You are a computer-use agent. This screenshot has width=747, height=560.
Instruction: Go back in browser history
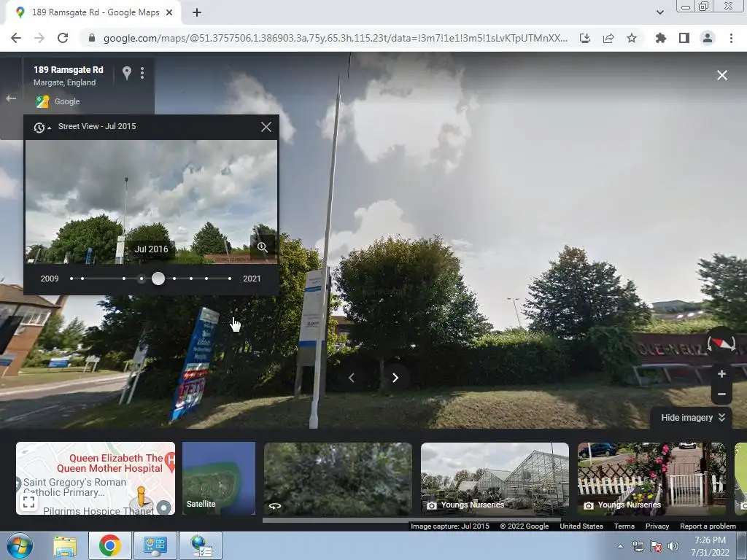[16, 38]
